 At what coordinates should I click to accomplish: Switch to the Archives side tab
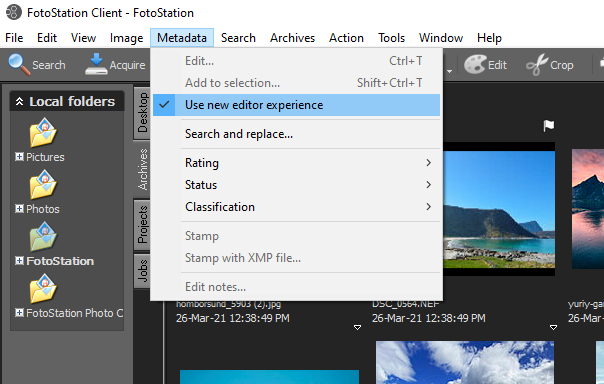point(142,169)
